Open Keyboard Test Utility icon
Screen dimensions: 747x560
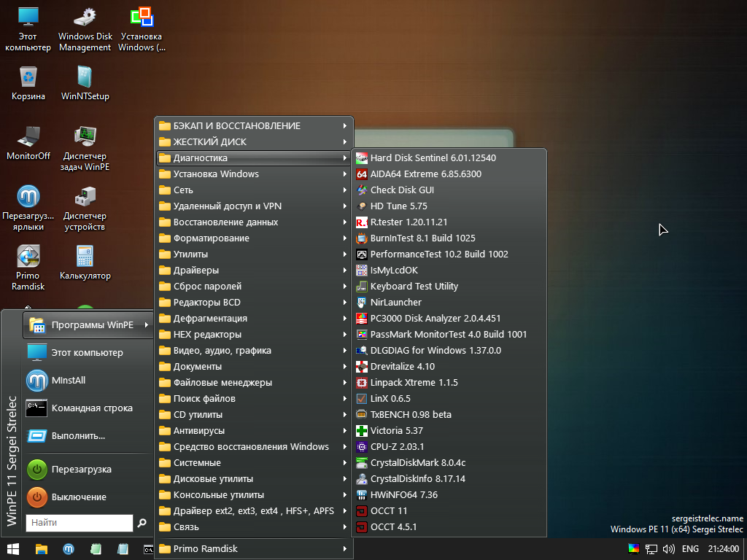[362, 286]
